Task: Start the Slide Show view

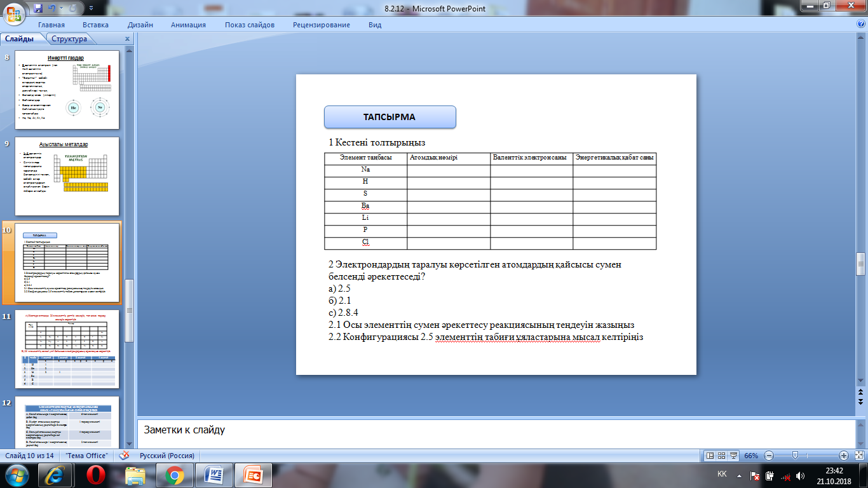Action: (735, 456)
